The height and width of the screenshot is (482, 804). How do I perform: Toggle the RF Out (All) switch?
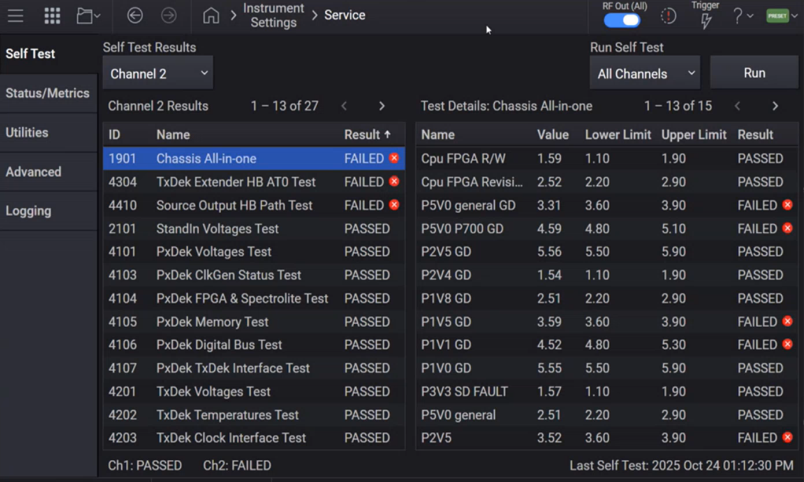[x=622, y=20]
